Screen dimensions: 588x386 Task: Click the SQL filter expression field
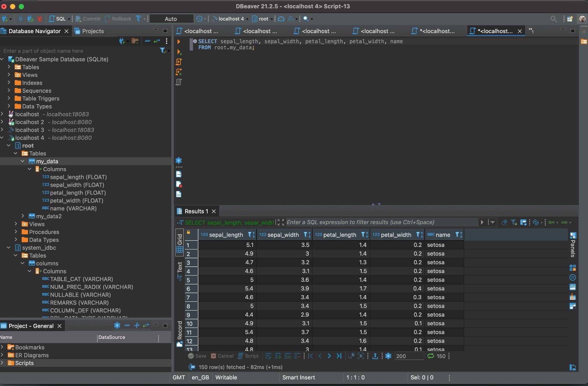[381, 222]
